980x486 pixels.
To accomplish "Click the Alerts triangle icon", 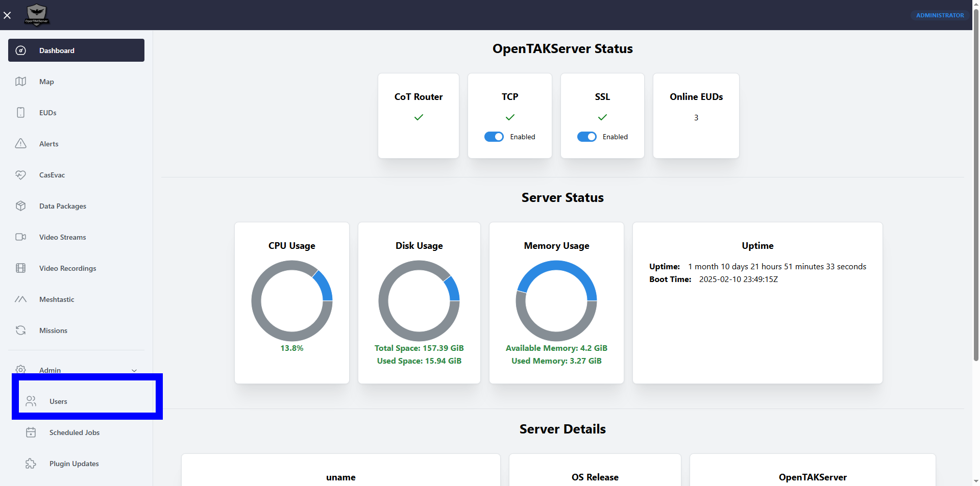I will tap(21, 144).
